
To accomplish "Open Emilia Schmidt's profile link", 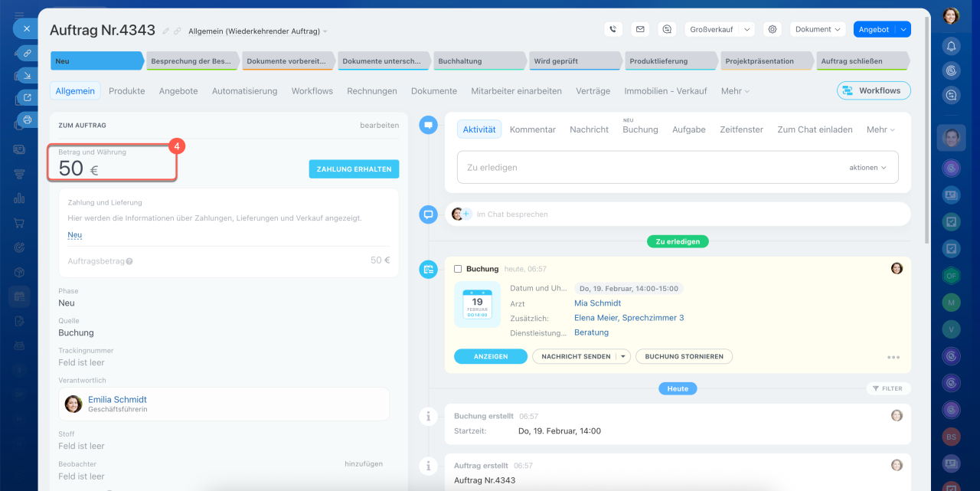I will pyautogui.click(x=117, y=399).
